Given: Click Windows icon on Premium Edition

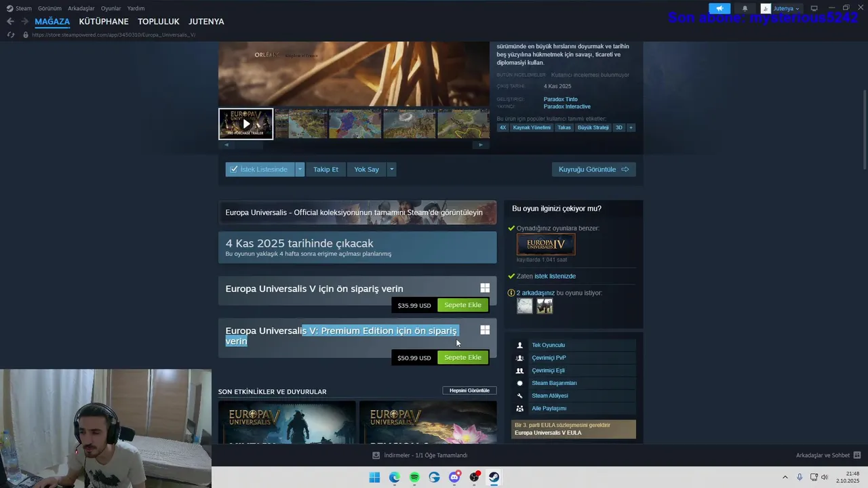Looking at the screenshot, I should pos(485,330).
